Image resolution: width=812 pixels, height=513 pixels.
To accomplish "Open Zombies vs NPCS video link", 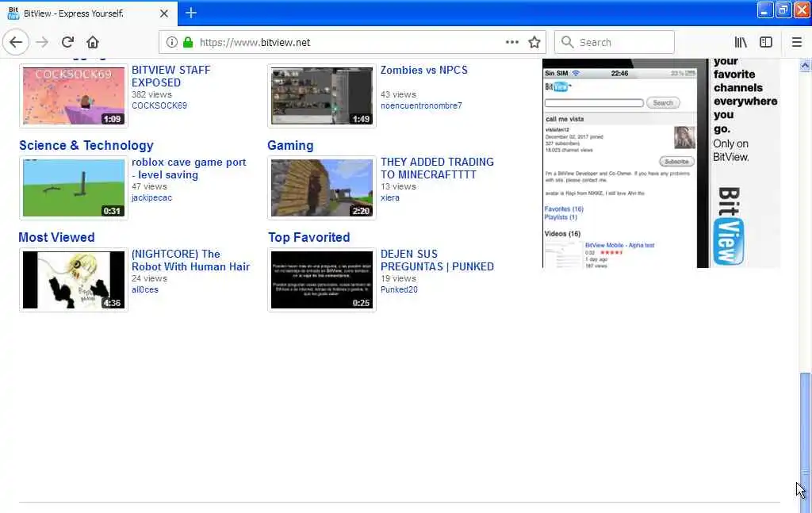I will click(x=424, y=70).
